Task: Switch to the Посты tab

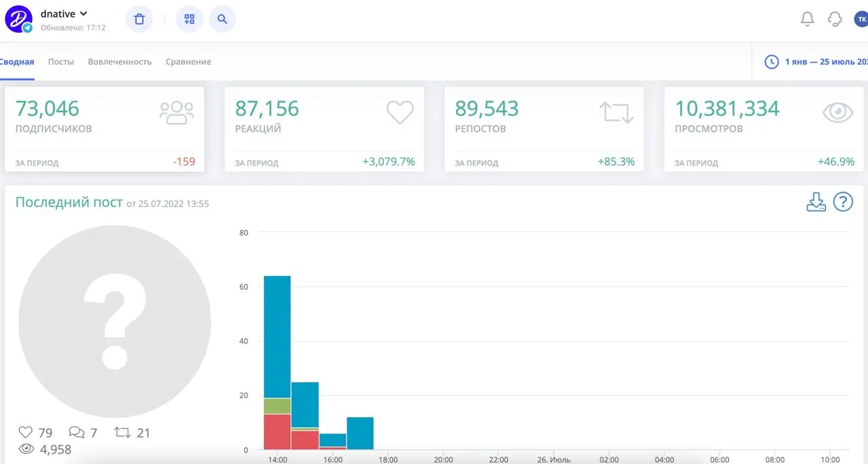Action: pos(61,62)
